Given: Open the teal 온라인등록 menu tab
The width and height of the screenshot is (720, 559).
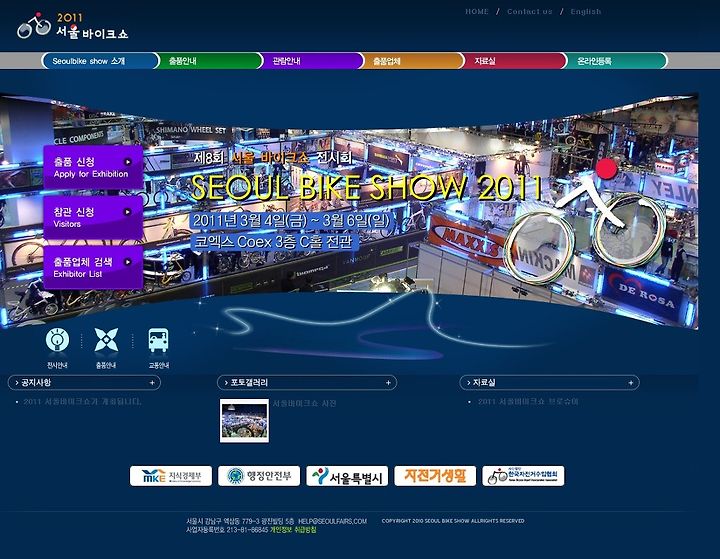Looking at the screenshot, I should click(617, 61).
